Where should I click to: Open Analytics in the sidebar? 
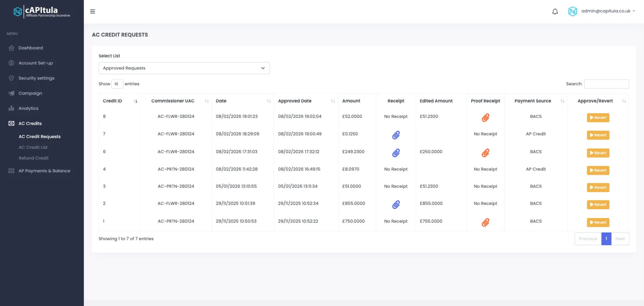29,108
